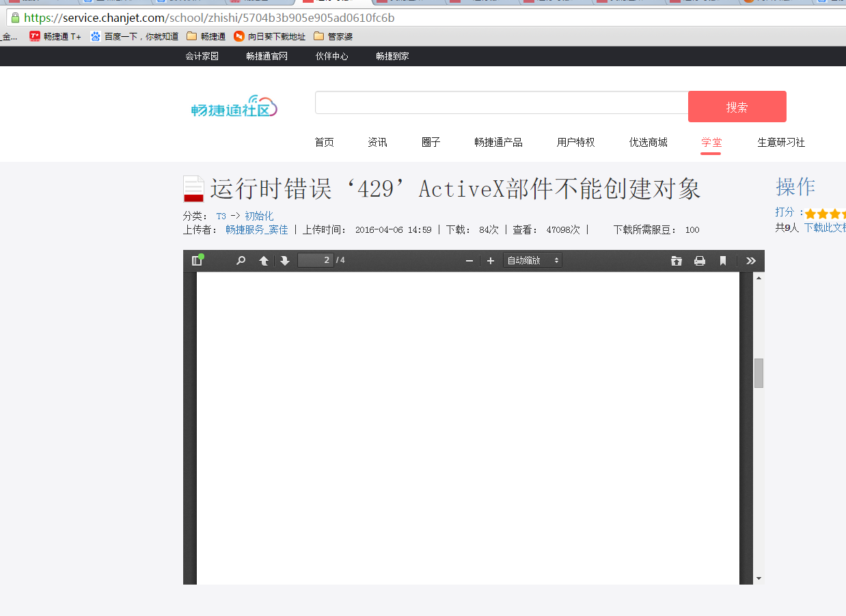Click the document file icon beside title
The height and width of the screenshot is (616, 846).
(194, 189)
